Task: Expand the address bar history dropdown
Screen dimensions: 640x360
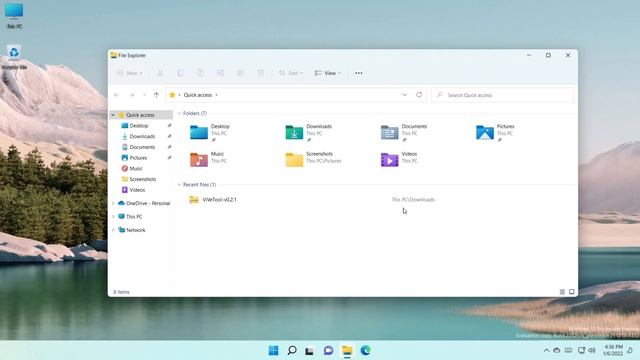Action: pos(404,95)
